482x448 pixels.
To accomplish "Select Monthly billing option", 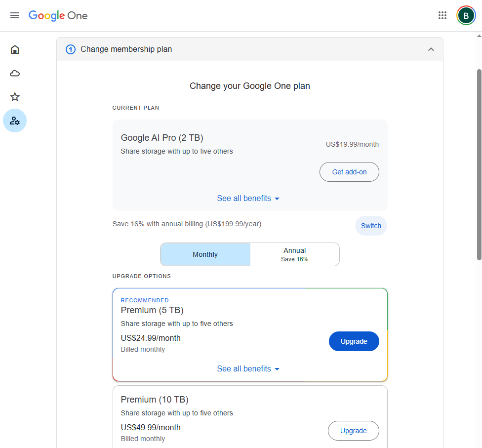I will pos(205,254).
